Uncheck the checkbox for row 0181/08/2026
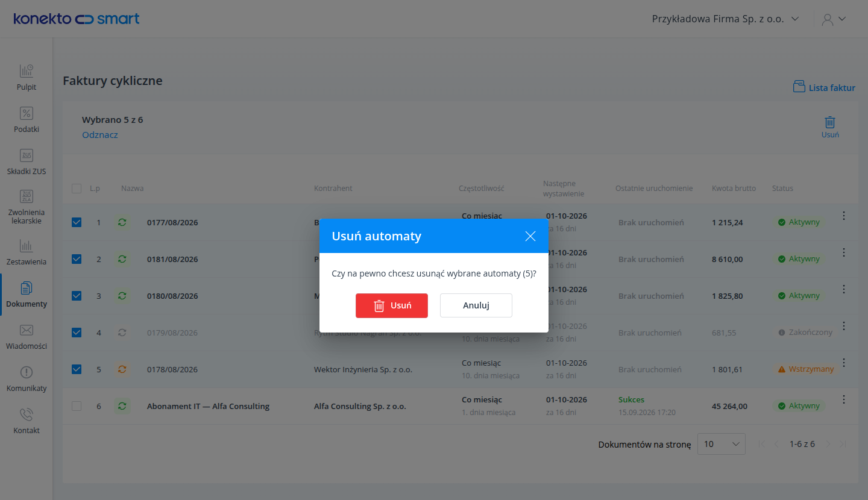 pyautogui.click(x=77, y=259)
